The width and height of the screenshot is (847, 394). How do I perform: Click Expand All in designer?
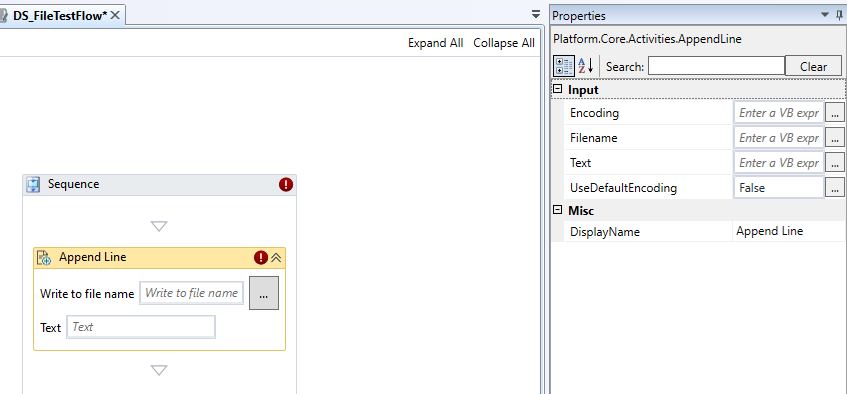[x=435, y=43]
